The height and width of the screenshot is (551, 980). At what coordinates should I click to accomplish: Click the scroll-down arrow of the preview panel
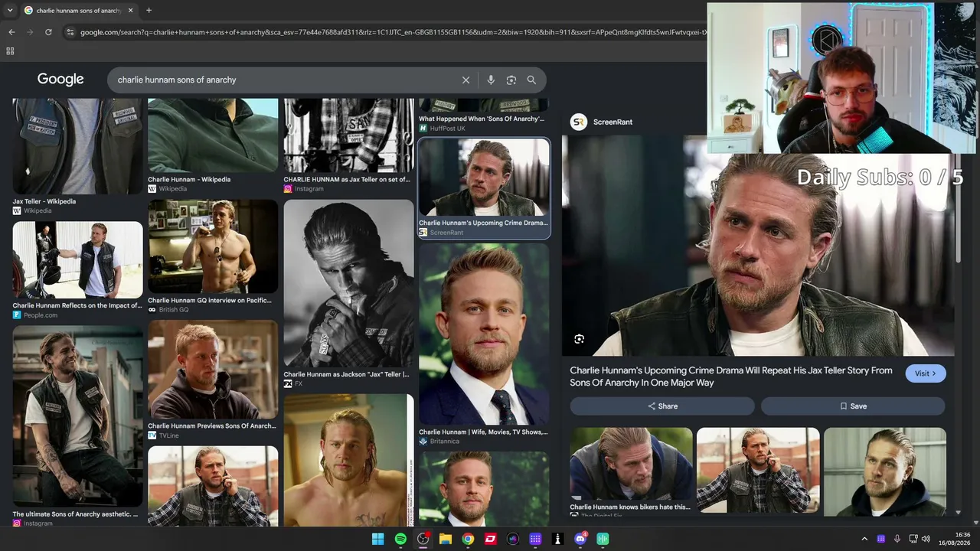pos(958,513)
